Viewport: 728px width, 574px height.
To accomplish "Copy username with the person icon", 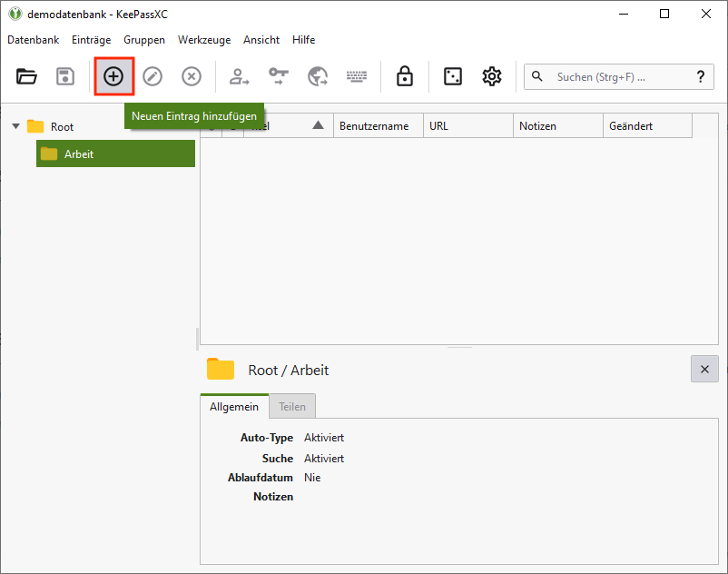I will coord(239,77).
